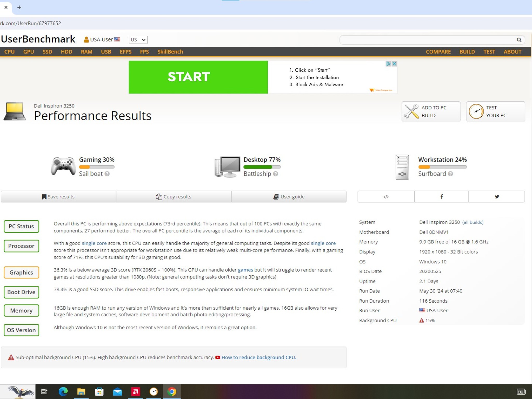Open COMPARE navigation item
Image resolution: width=532 pixels, height=399 pixels.
(x=438, y=52)
